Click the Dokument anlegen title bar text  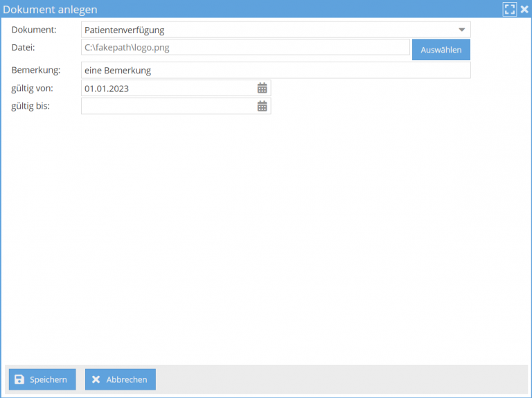(51, 10)
